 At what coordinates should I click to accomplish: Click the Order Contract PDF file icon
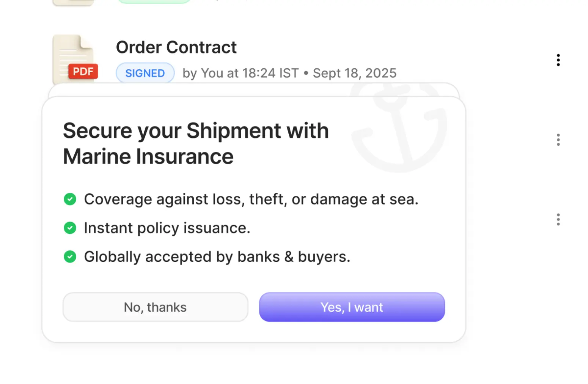pyautogui.click(x=75, y=59)
